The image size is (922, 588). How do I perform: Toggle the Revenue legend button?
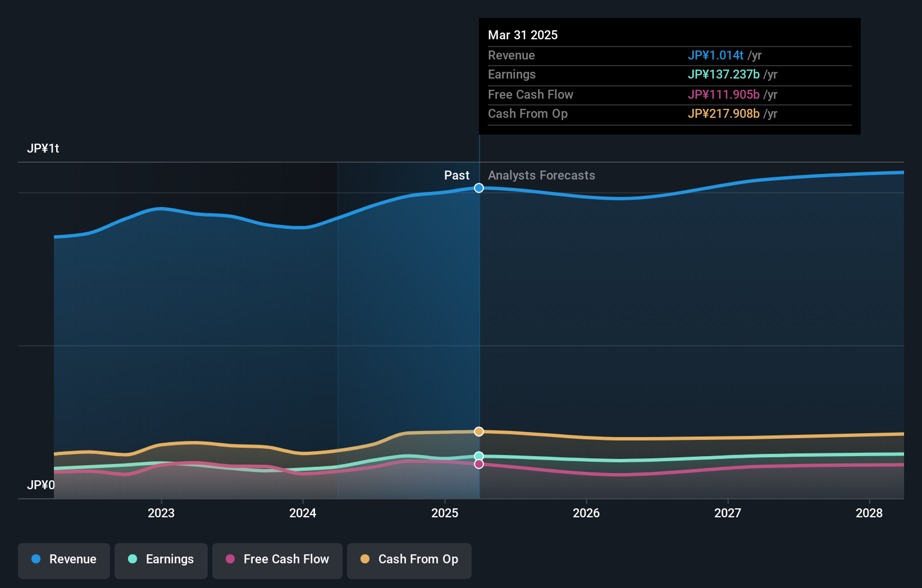(64, 561)
